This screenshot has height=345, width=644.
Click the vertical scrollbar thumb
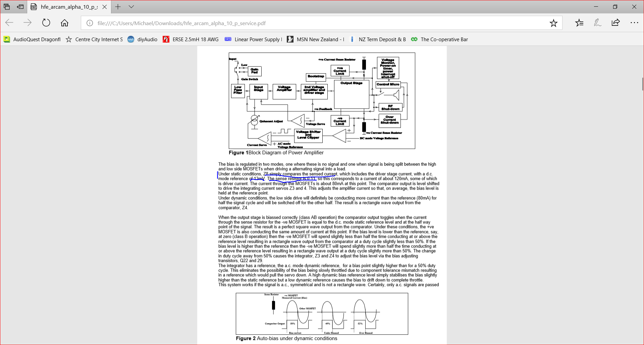click(642, 84)
